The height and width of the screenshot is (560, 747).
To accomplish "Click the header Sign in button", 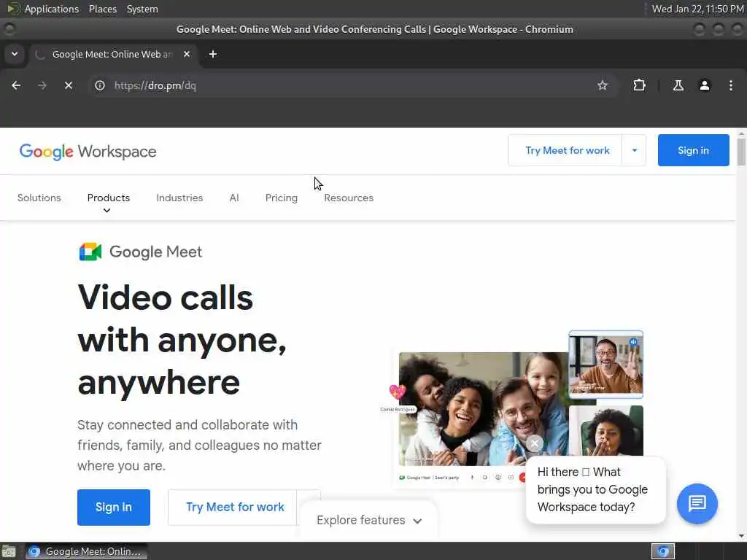I will [693, 150].
